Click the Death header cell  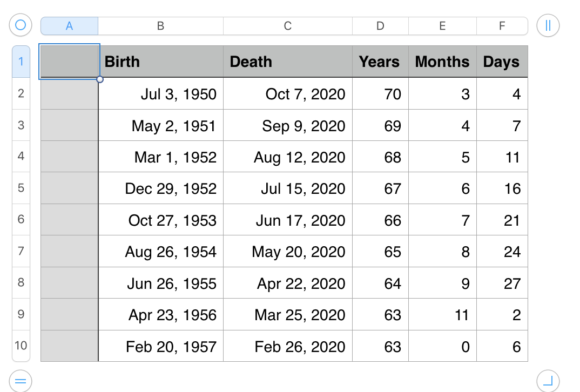[288, 62]
